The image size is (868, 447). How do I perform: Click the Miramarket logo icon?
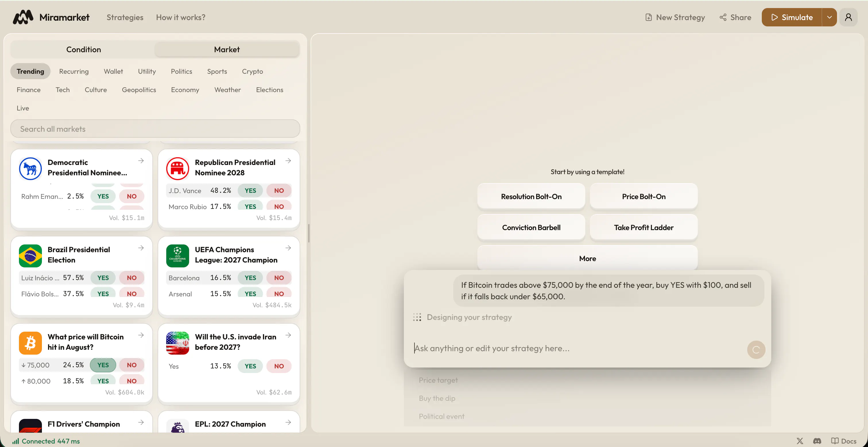[x=23, y=17]
